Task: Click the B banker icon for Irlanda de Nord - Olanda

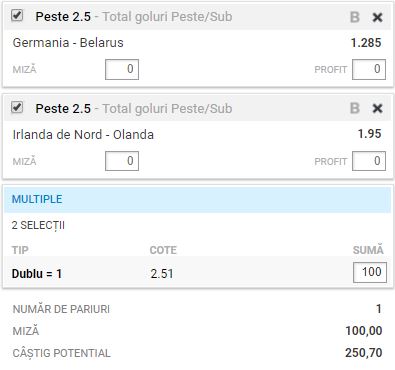Action: pyautogui.click(x=355, y=108)
